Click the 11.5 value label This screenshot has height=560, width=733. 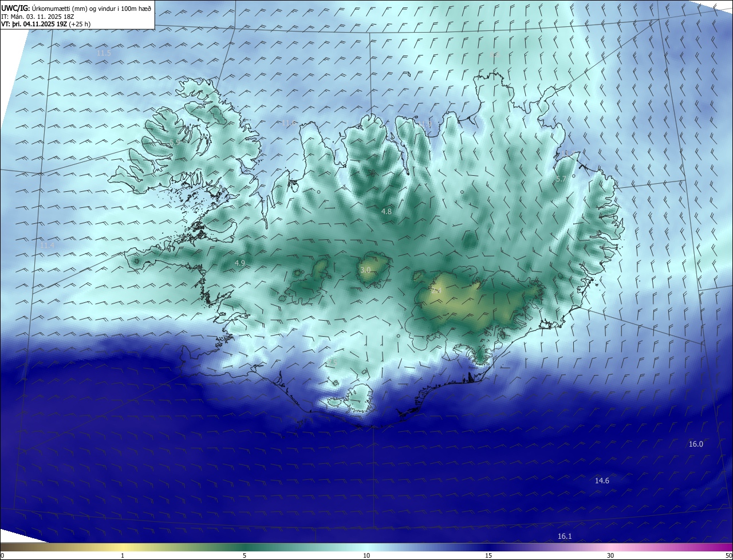click(x=104, y=53)
